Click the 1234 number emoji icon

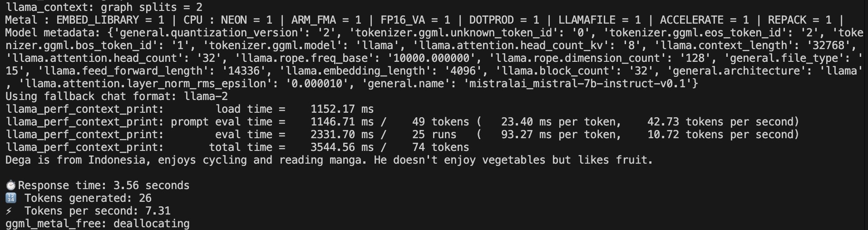click(11, 198)
